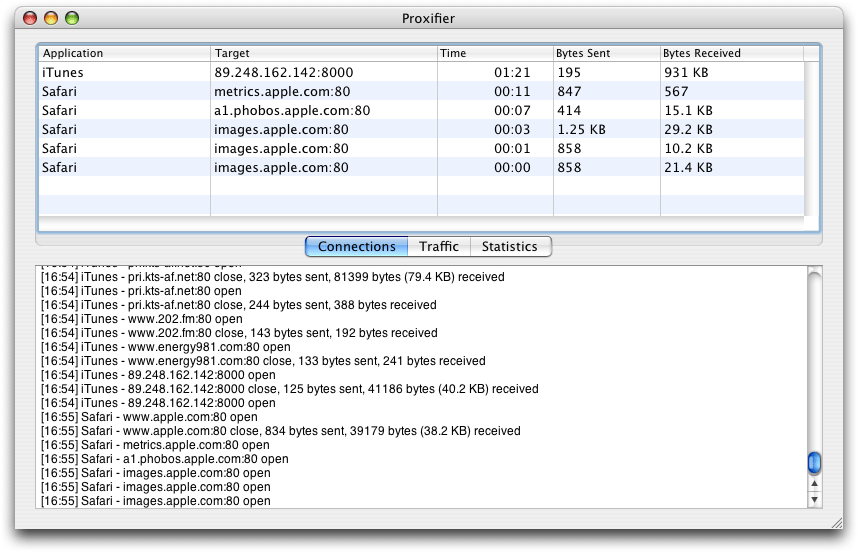Select the a1.phobos.apple.com:80 connection row

click(x=420, y=110)
